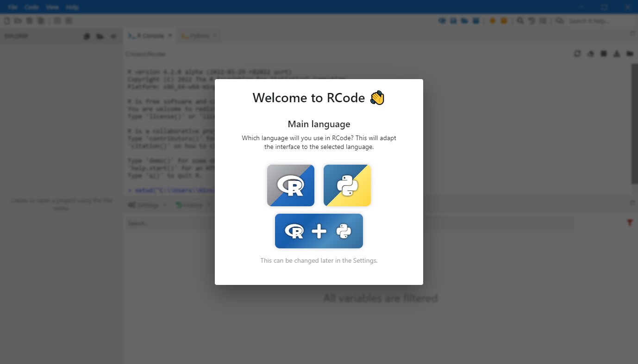Select the combined R plus Python option

coord(319,231)
